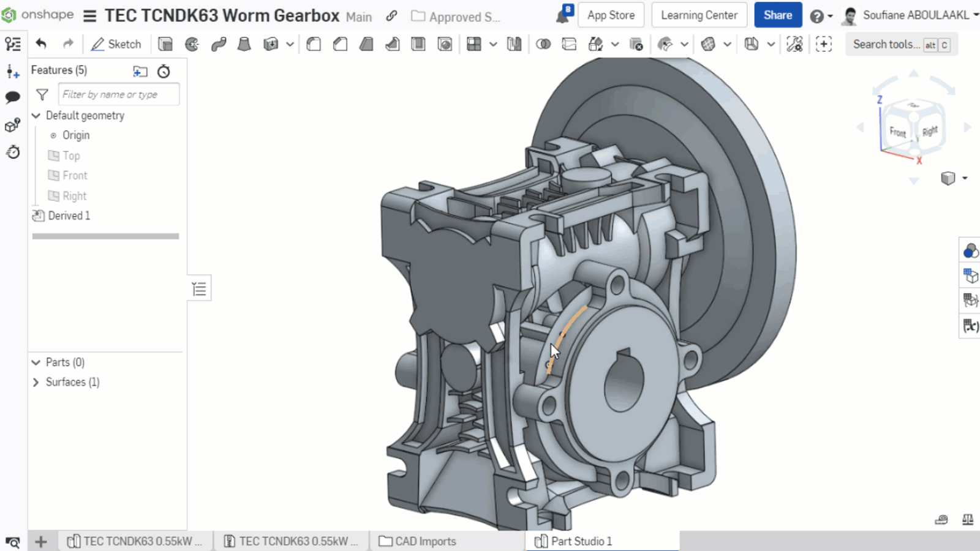Screen dimensions: 980x551
Task: Select the Extrude tool
Action: (165, 44)
